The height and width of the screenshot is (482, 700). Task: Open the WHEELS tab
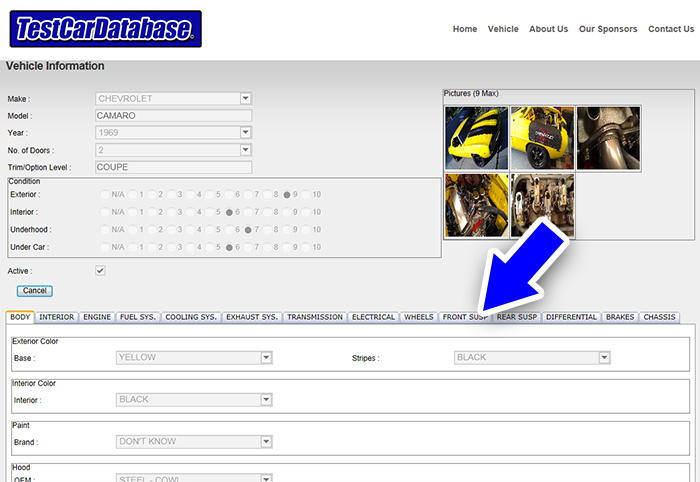click(x=419, y=317)
